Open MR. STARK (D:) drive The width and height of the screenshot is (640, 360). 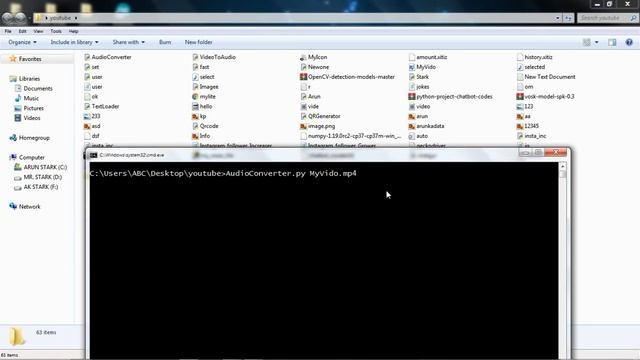tap(42, 177)
